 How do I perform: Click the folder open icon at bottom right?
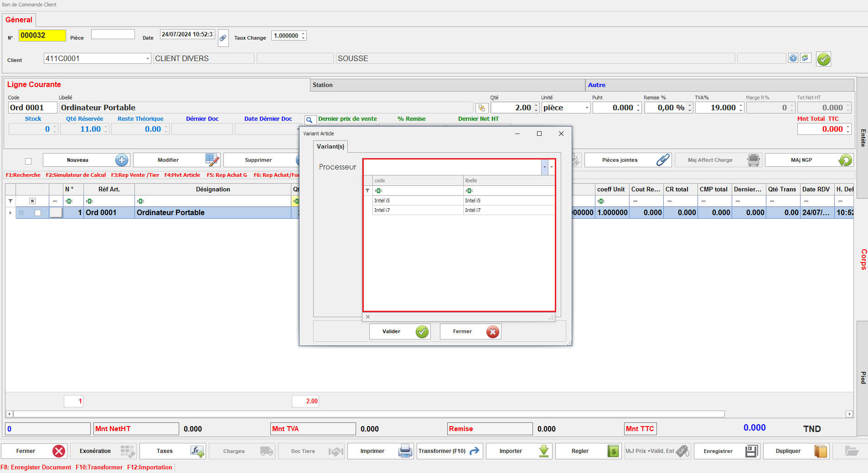click(x=851, y=451)
